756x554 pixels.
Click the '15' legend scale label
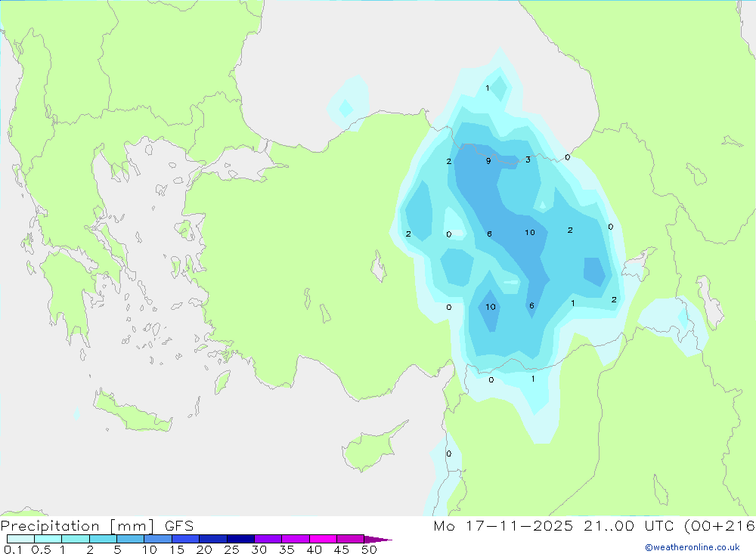pyautogui.click(x=176, y=549)
